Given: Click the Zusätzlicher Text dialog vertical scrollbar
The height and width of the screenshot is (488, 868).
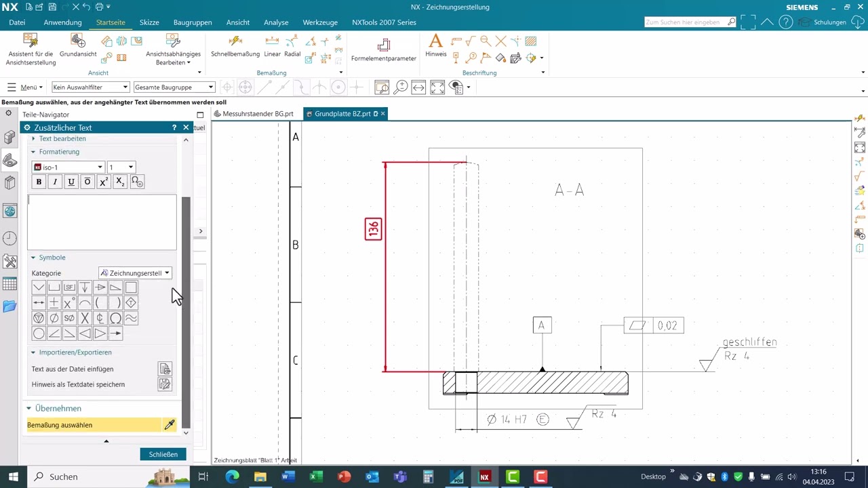Looking at the screenshot, I should pyautogui.click(x=186, y=312).
